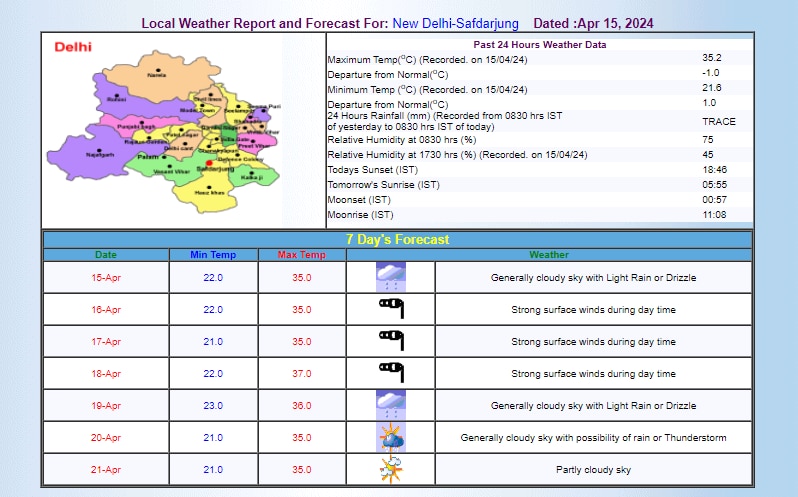Click the thunderstorm icon for 20-Apr

[391, 437]
